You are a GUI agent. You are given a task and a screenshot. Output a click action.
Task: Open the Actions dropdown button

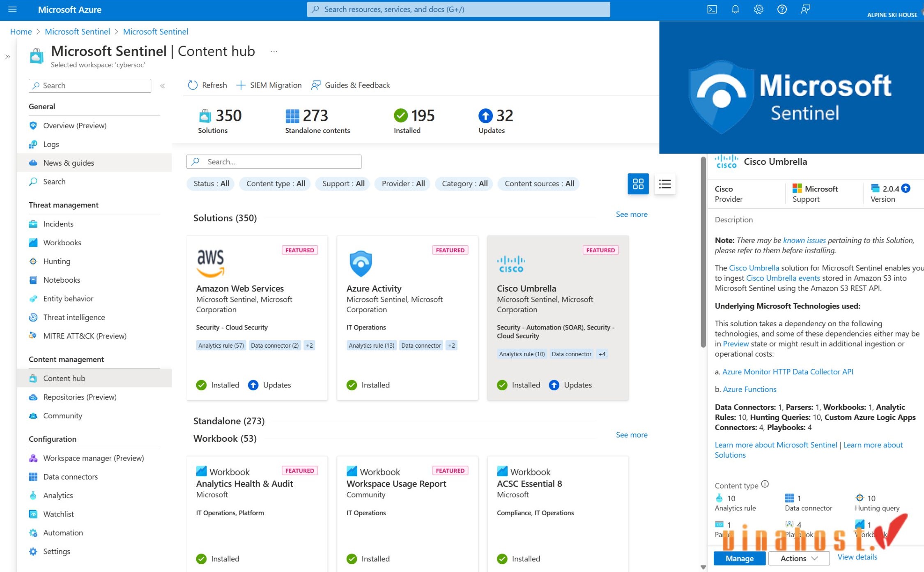click(799, 558)
